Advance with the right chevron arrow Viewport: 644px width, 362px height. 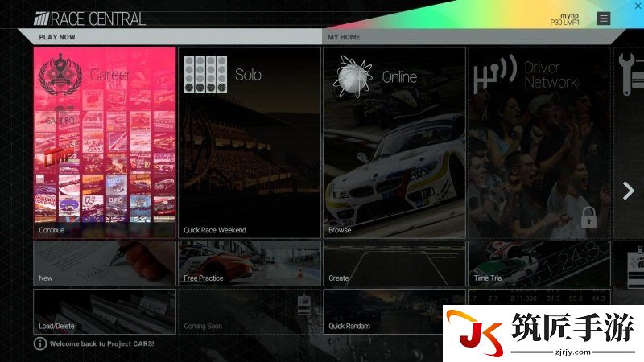click(629, 191)
